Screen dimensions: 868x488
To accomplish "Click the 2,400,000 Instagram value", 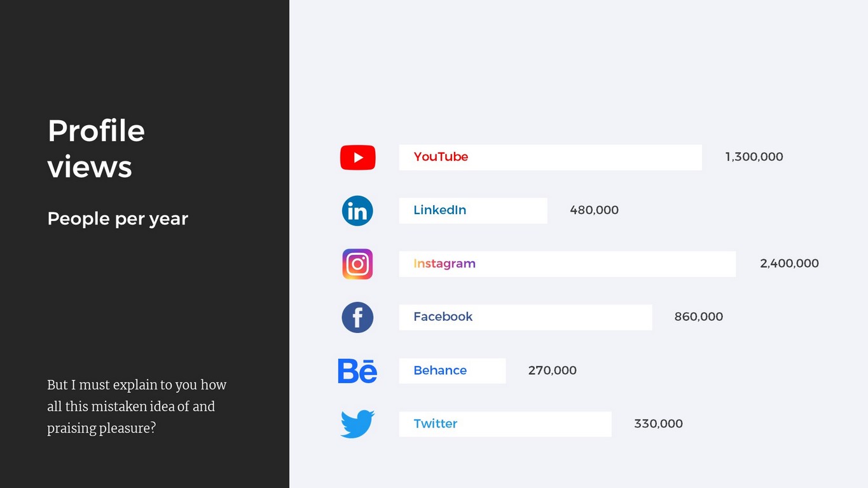I will [789, 264].
